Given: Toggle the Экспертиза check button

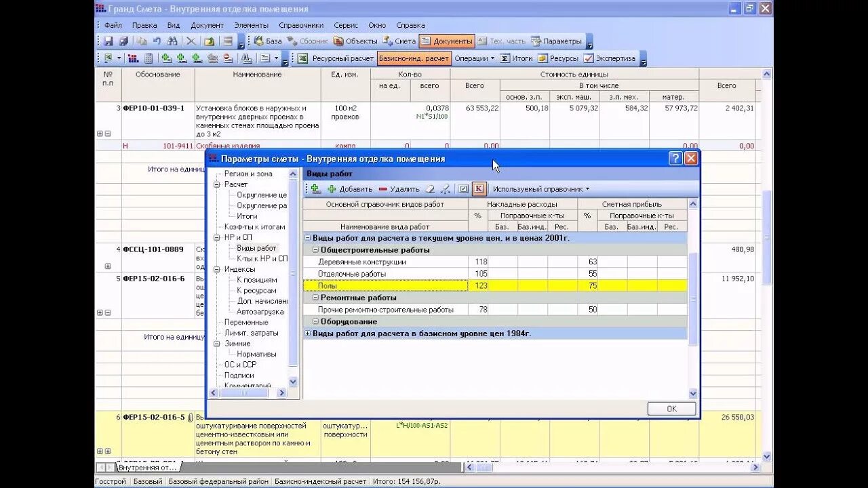Looking at the screenshot, I should (610, 58).
